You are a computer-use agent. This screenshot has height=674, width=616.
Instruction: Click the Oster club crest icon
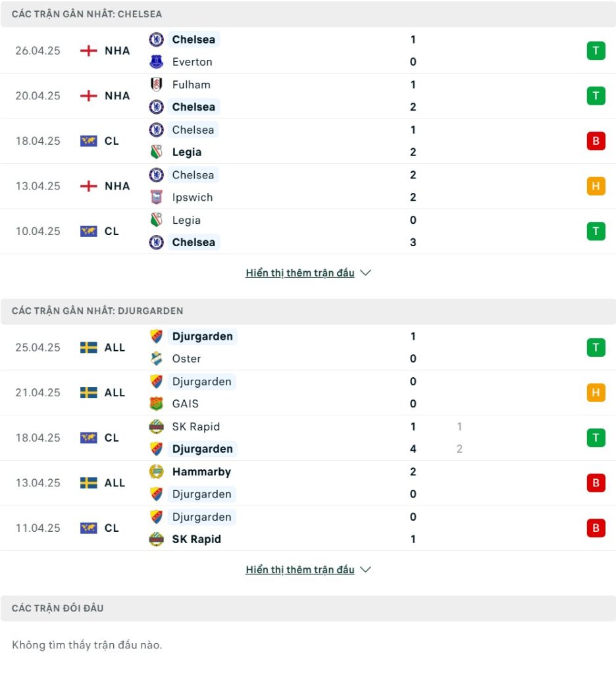156,359
